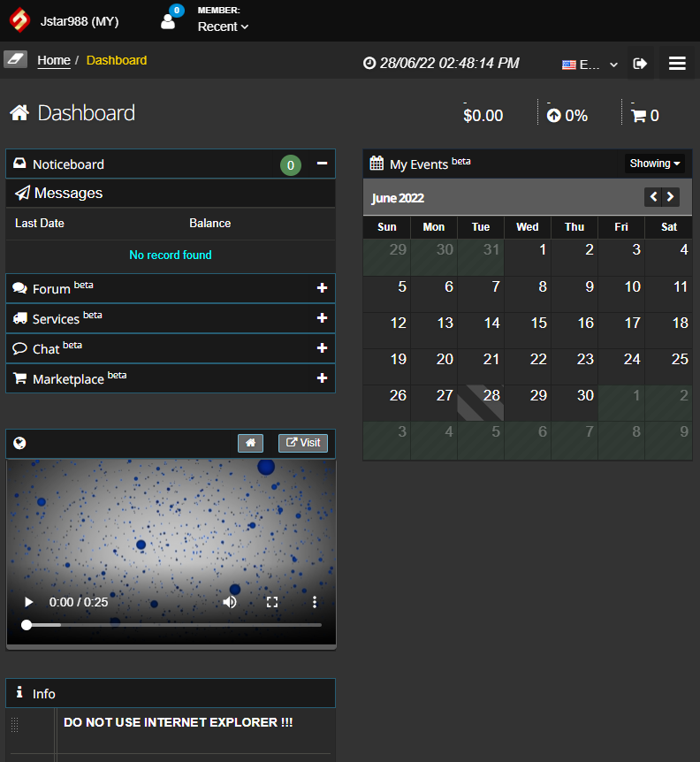700x762 pixels.
Task: Open the language selector dropdown
Action: pyautogui.click(x=590, y=65)
